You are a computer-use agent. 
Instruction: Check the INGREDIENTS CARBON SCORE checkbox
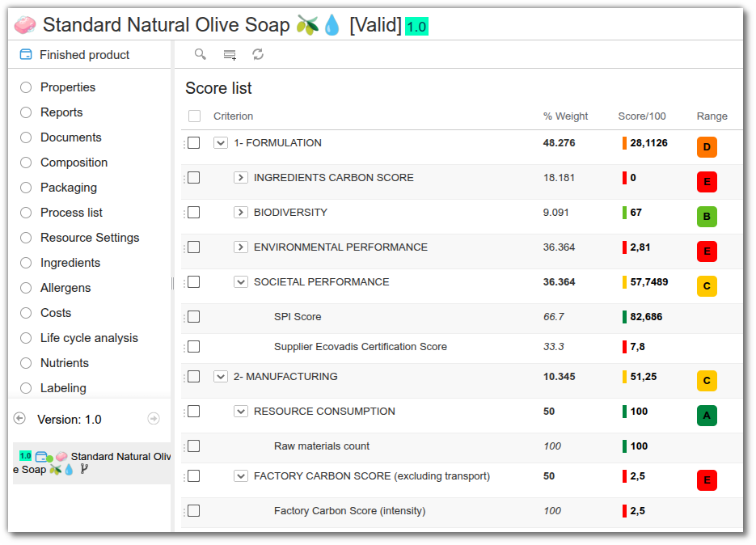coord(194,177)
